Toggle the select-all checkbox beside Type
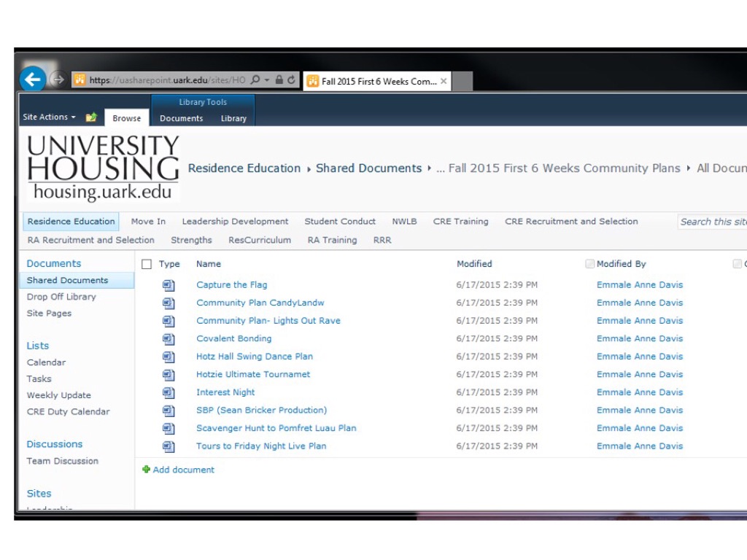Viewport: 747px width, 560px height. click(x=147, y=264)
